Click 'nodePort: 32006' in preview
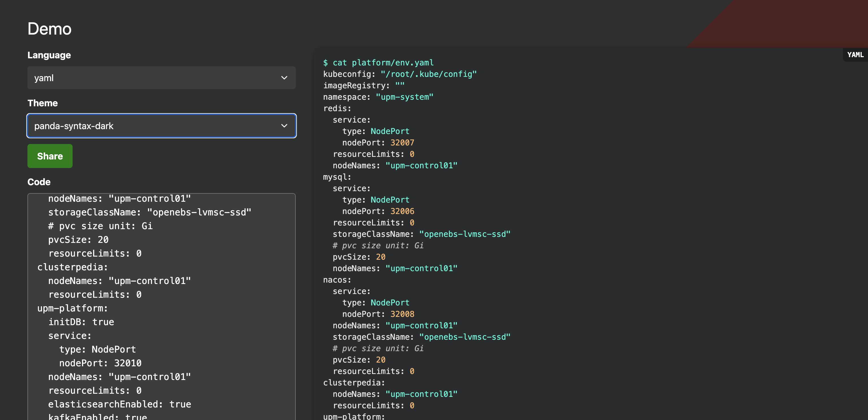Screen dimensions: 868x420 tap(378, 211)
